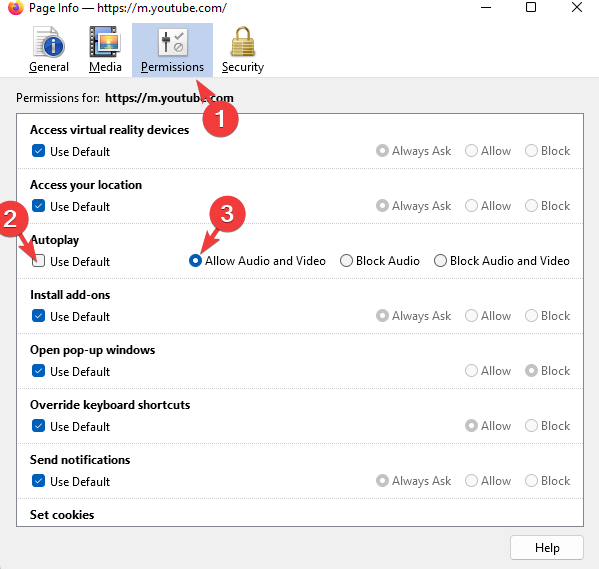
Task: Uncheck Use Default for Install add-ons
Action: pyautogui.click(x=38, y=316)
